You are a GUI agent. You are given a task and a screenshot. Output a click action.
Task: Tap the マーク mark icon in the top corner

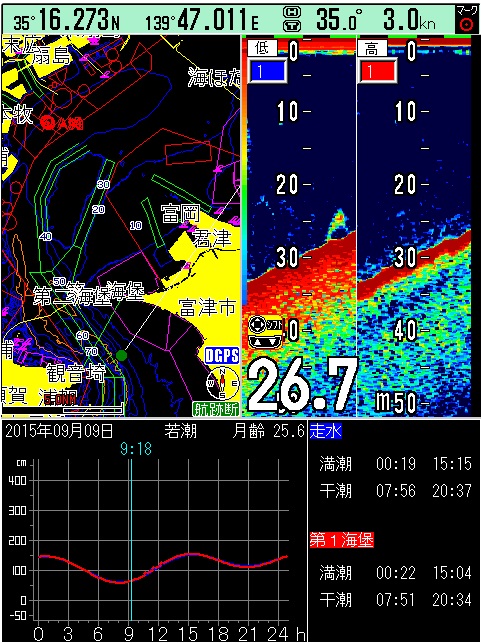pyautogui.click(x=467, y=19)
